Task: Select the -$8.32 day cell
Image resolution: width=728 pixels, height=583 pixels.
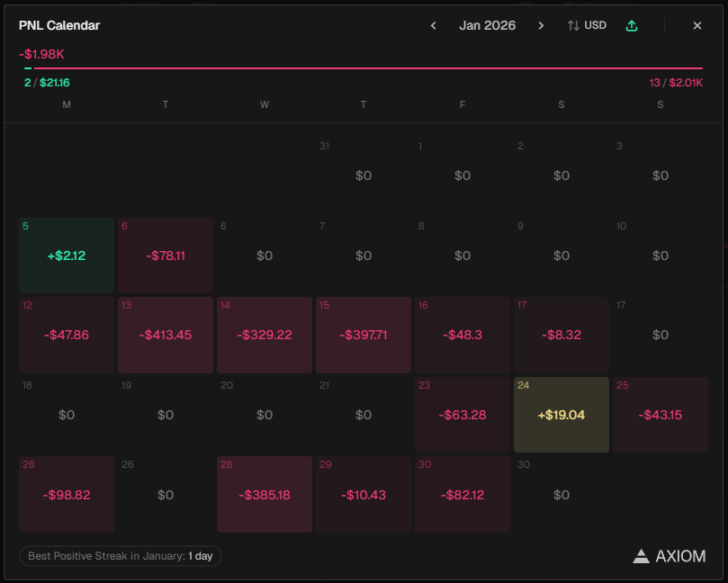Action: [562, 335]
